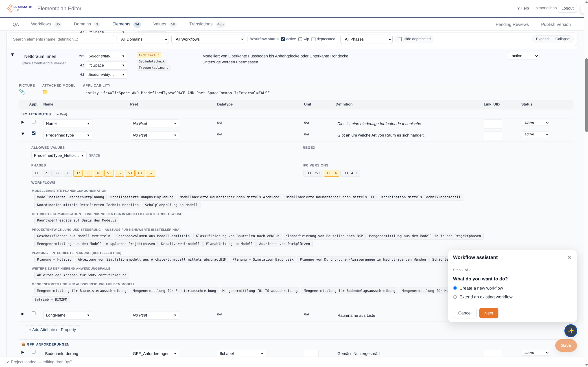Open the picture paperclip attachment icon
Image resolution: width=588 pixels, height=367 pixels.
[22, 92]
